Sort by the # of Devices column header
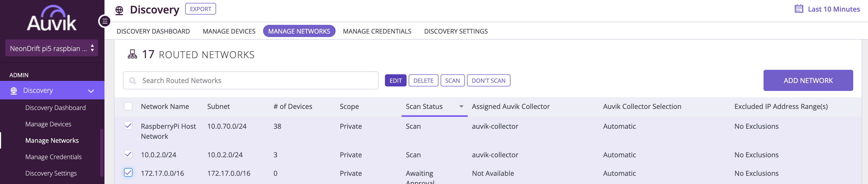 coord(293,106)
